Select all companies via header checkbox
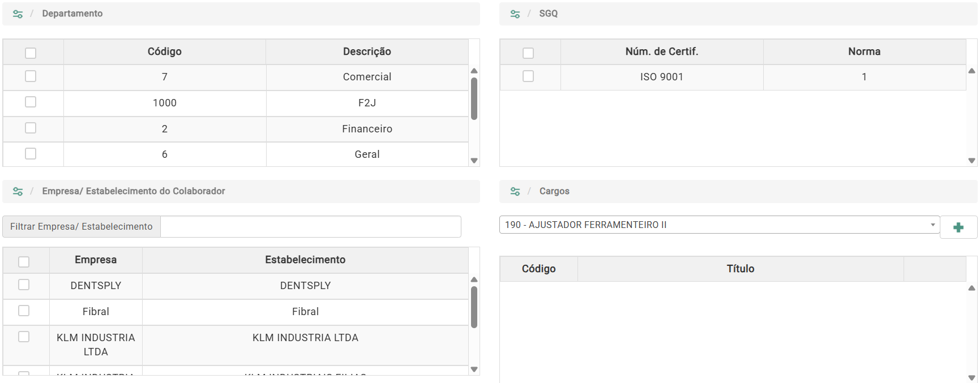The width and height of the screenshot is (980, 383). 24,262
